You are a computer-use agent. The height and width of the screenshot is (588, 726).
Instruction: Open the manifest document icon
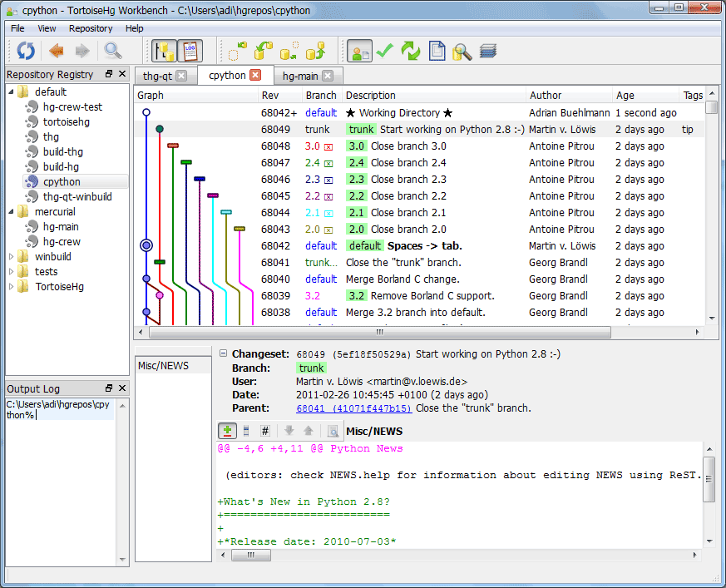pyautogui.click(x=437, y=51)
